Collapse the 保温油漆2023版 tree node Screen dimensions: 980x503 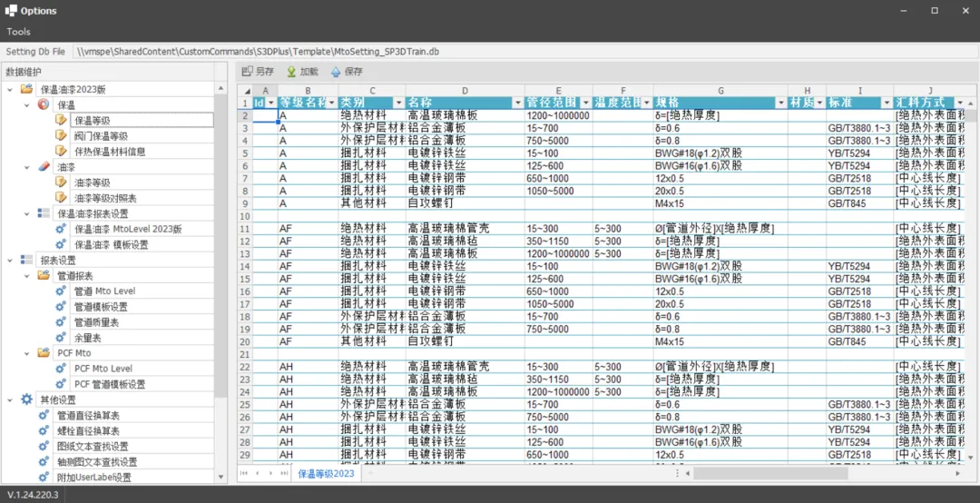(x=10, y=90)
